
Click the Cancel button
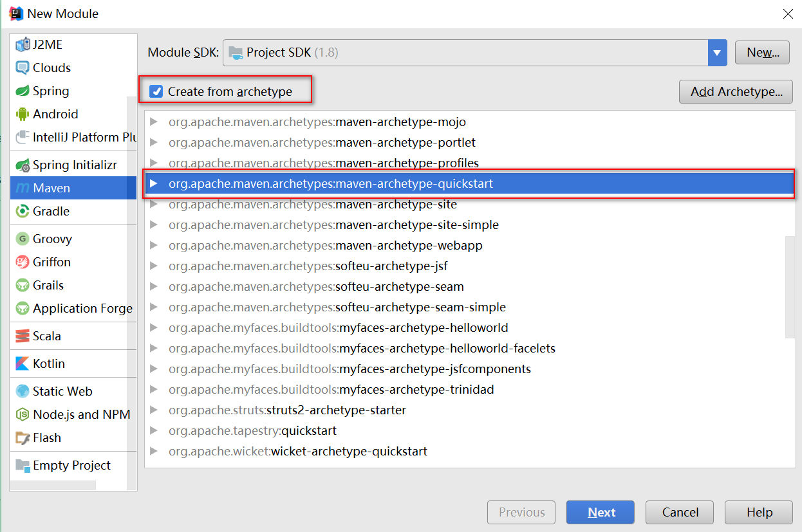tap(680, 512)
